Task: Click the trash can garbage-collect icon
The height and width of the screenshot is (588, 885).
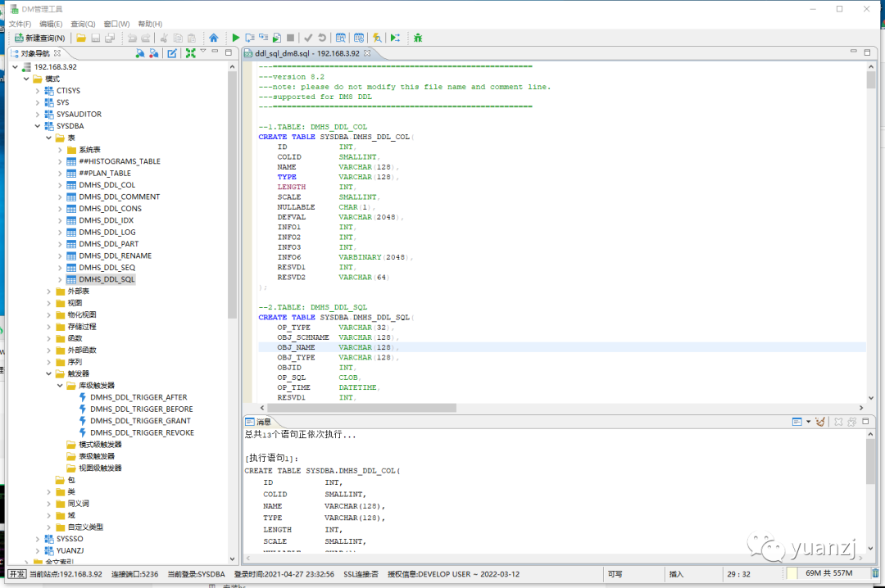Action: (875, 573)
